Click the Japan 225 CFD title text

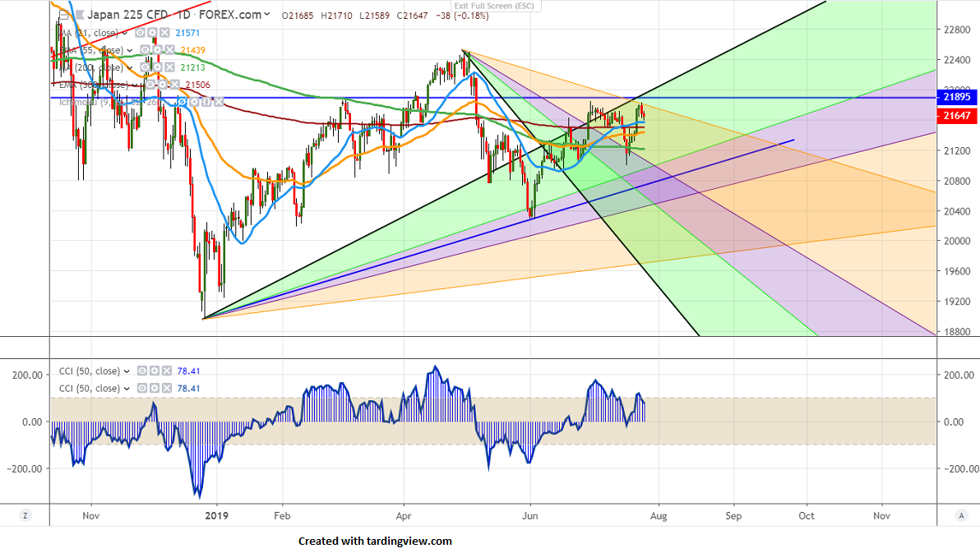click(127, 14)
